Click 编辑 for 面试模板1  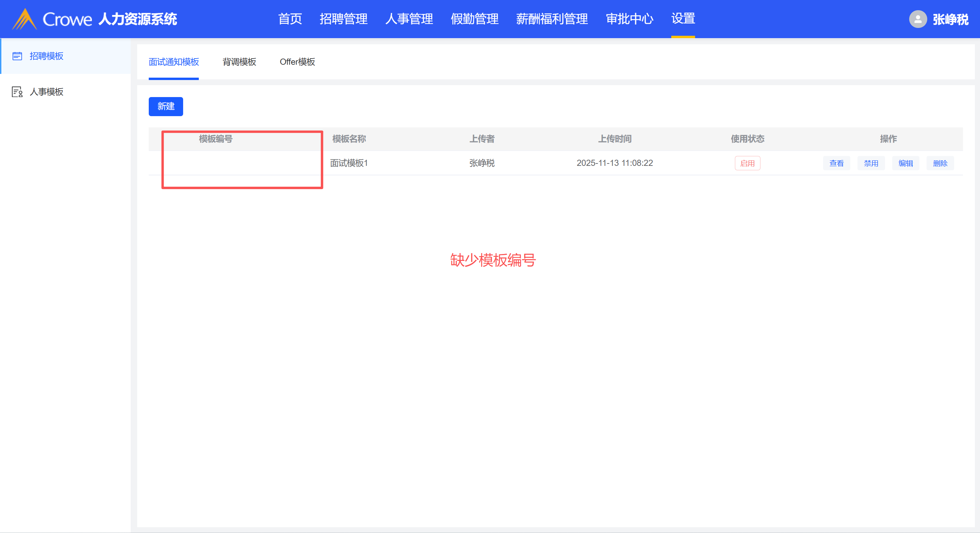905,163
